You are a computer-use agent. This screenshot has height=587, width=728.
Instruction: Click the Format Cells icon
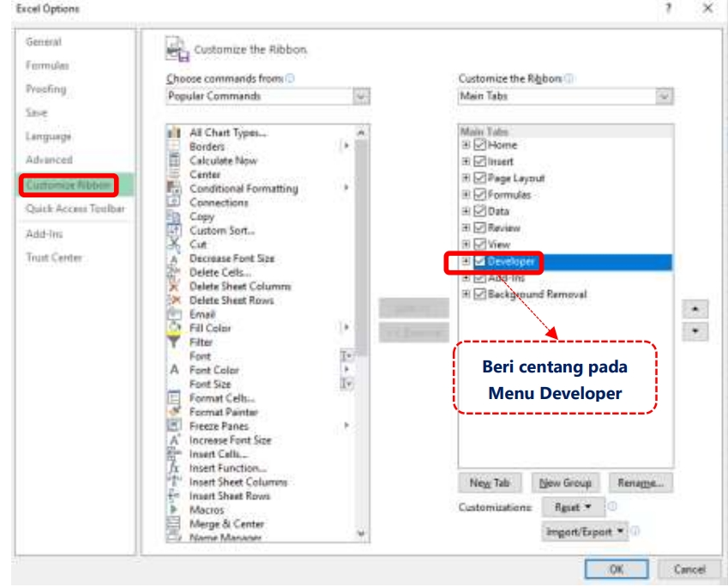point(174,398)
